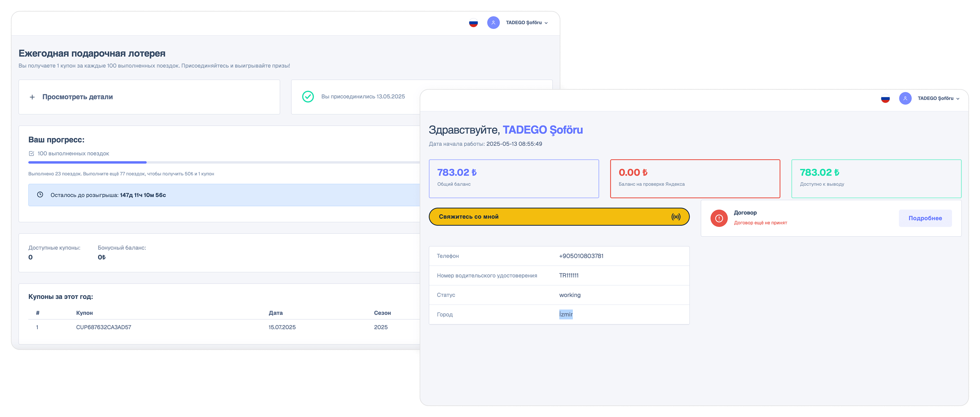The image size is (980, 417).
Task: Click the clock icon beside draw countdown
Action: (40, 194)
